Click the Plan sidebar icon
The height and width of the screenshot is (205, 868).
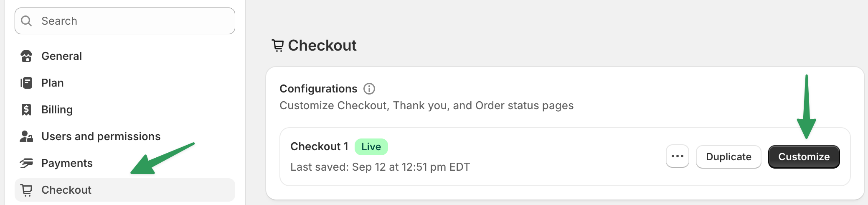[x=26, y=83]
